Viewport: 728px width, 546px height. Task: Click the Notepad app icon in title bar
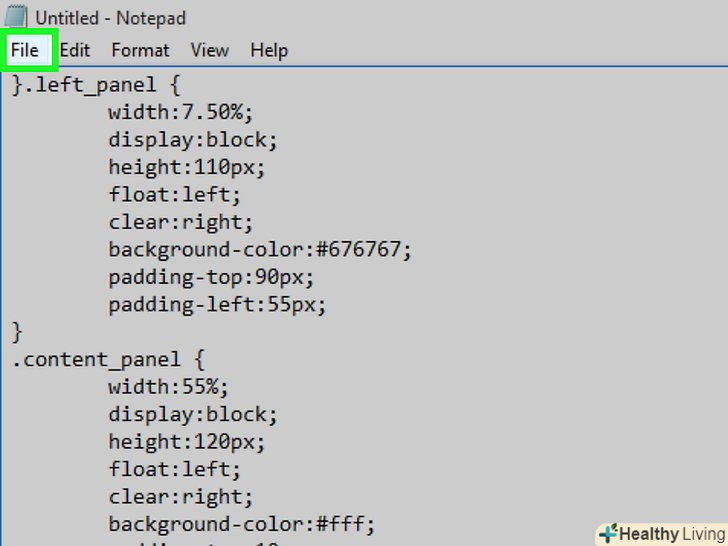[x=17, y=18]
